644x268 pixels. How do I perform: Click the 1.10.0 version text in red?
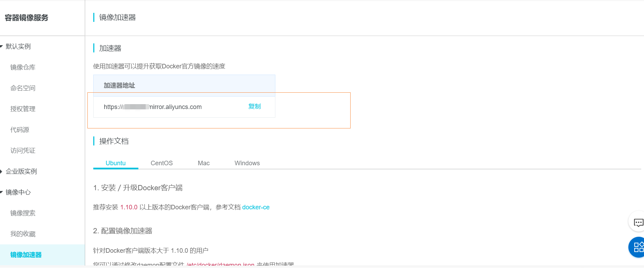click(x=129, y=207)
